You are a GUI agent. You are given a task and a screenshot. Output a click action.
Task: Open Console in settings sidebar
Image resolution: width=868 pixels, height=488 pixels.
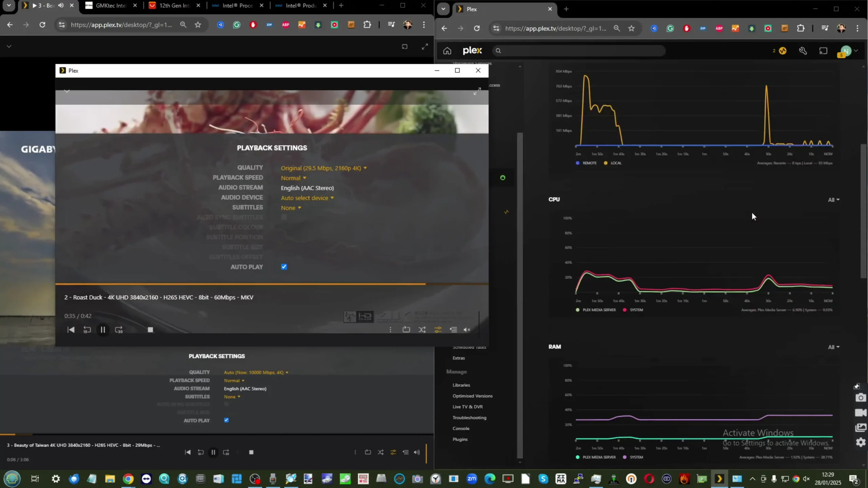point(461,428)
